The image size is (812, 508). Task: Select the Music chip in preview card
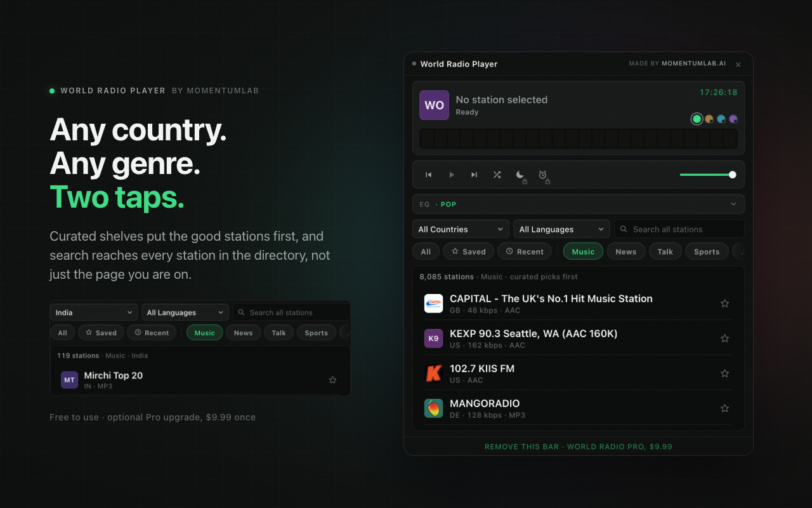coord(204,333)
